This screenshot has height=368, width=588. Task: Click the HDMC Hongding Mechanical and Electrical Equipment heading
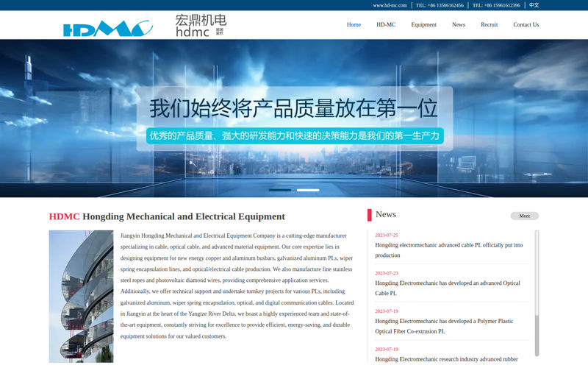[x=167, y=216]
